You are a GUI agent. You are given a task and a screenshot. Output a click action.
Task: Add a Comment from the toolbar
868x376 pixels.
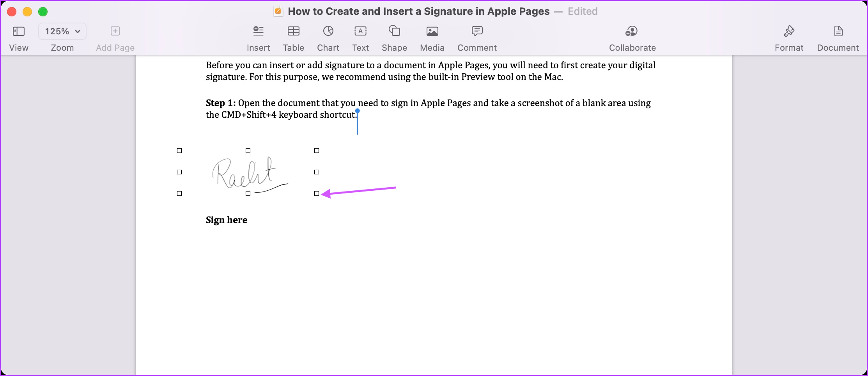[477, 31]
